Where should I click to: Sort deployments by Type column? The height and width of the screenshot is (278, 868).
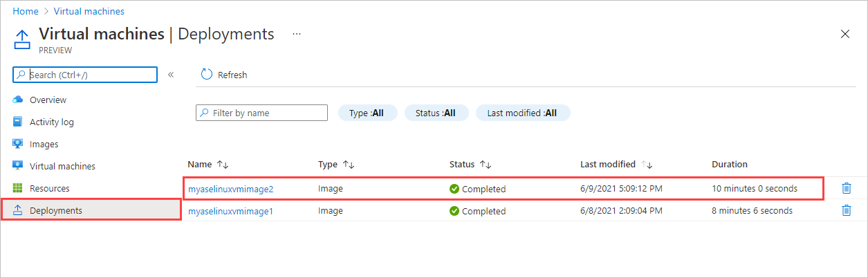tap(349, 165)
